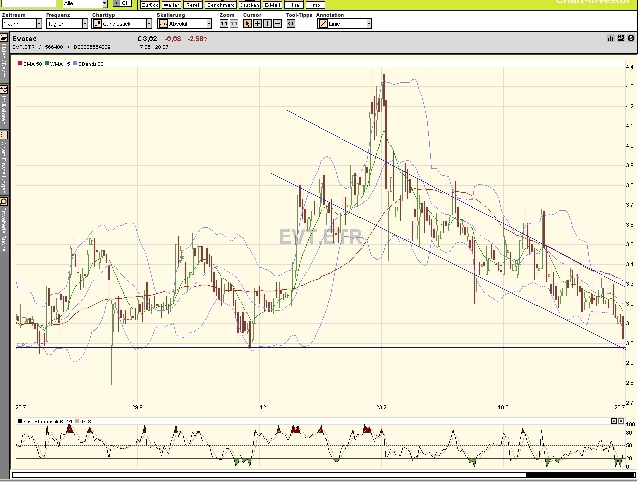
Task: Open the Annotation line dropdown
Action: (x=344, y=24)
